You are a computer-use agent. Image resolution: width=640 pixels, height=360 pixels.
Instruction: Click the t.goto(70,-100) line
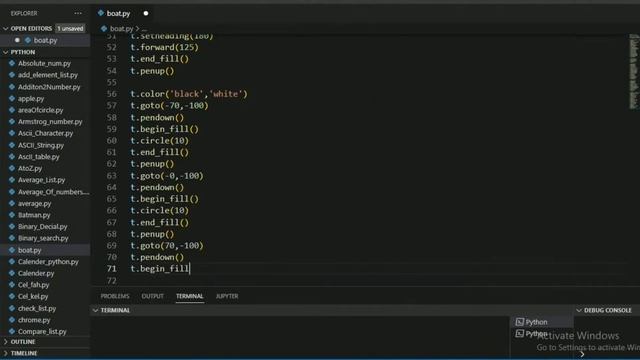pos(167,245)
